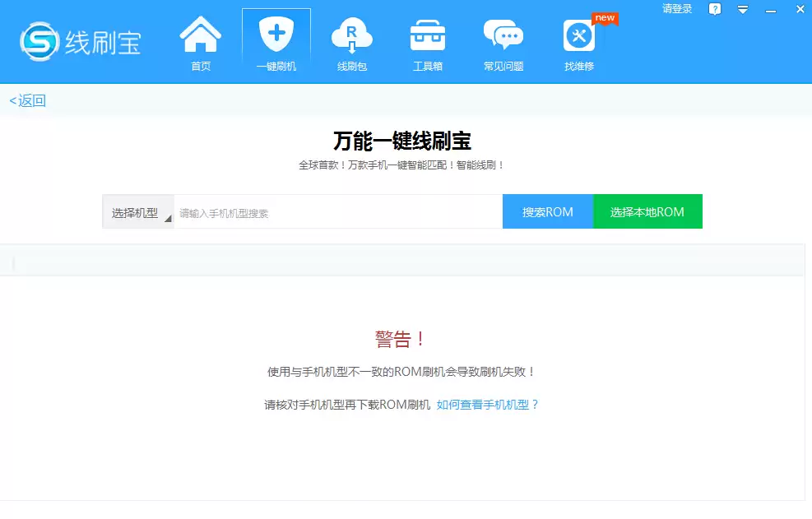Click the help question mark icon
This screenshot has width=812, height=519.
(x=715, y=9)
